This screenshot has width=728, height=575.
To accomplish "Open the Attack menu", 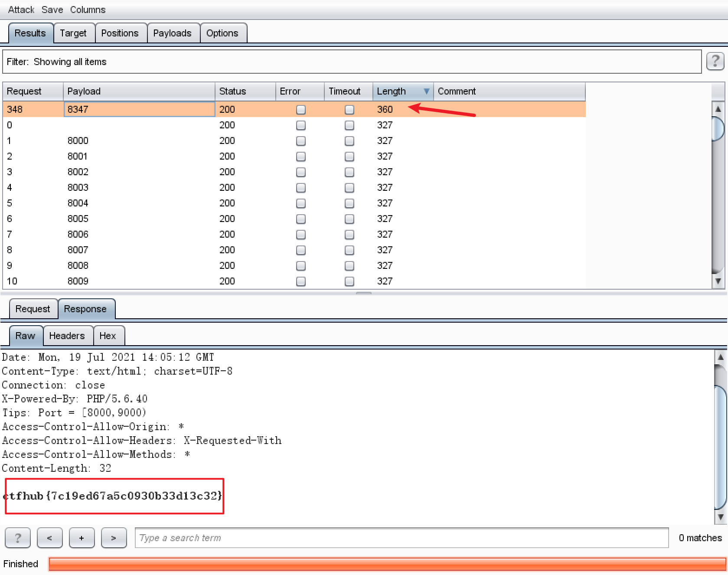I will click(x=21, y=10).
